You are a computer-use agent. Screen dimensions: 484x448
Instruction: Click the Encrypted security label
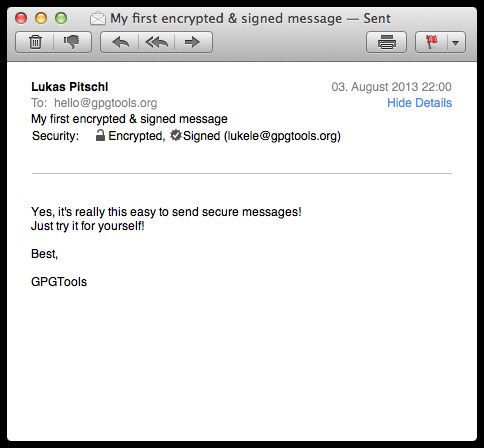137,136
